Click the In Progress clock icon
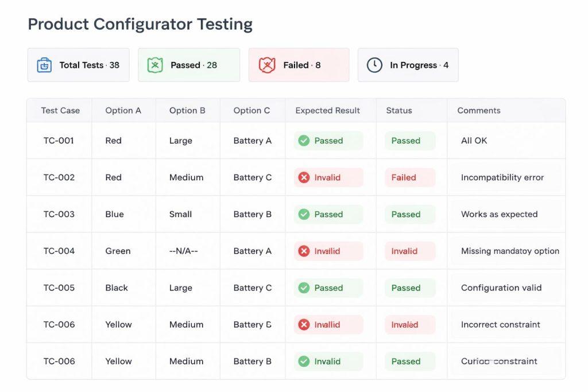This screenshot has height=392, width=588. (x=374, y=65)
